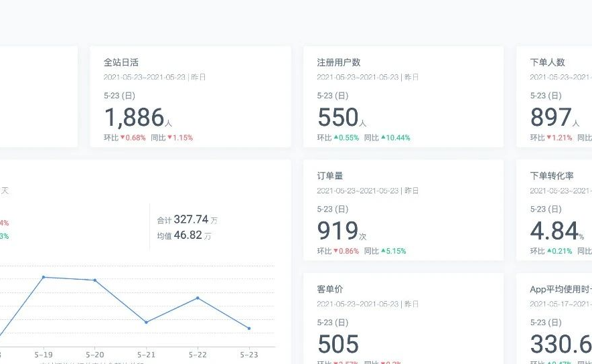The height and width of the screenshot is (364, 592).
Task: Select the 550 registered users value
Action: [x=338, y=117]
